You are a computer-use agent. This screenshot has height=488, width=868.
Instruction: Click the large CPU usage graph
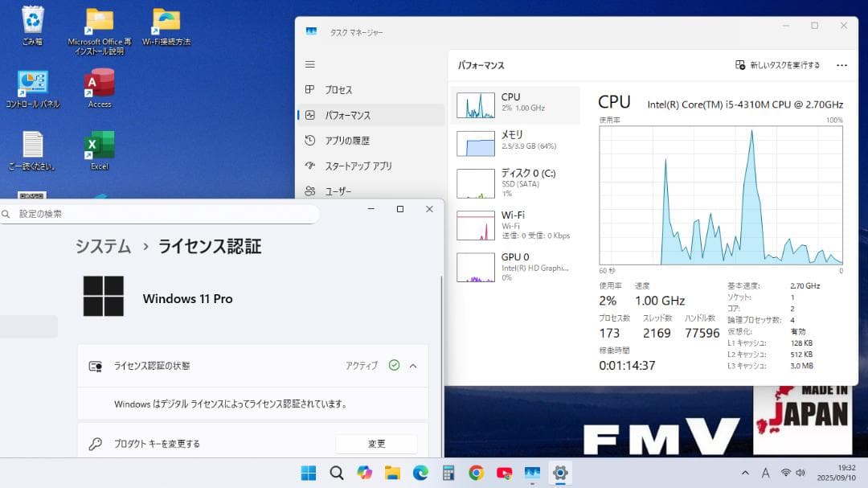click(x=721, y=195)
